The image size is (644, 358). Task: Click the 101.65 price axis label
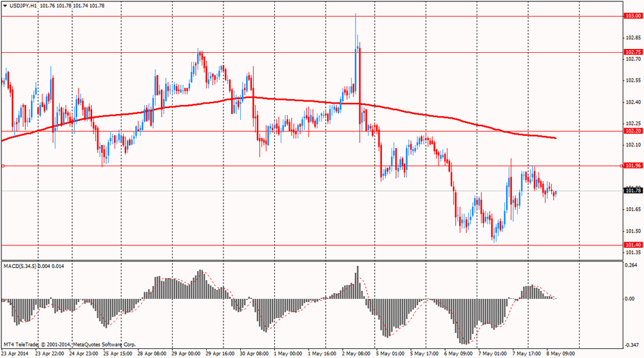coord(633,209)
